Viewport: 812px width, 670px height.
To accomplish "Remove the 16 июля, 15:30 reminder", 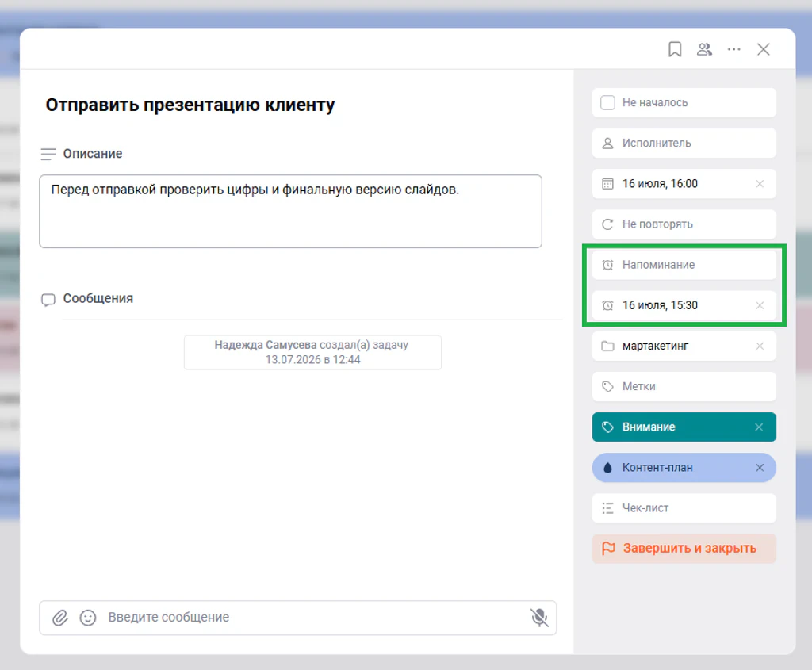I will [760, 305].
